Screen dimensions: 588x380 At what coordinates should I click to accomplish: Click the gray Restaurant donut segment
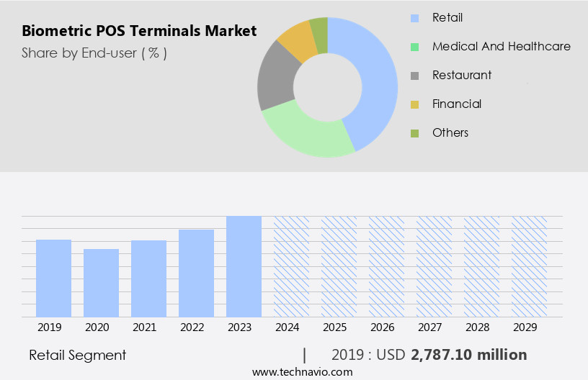click(277, 79)
